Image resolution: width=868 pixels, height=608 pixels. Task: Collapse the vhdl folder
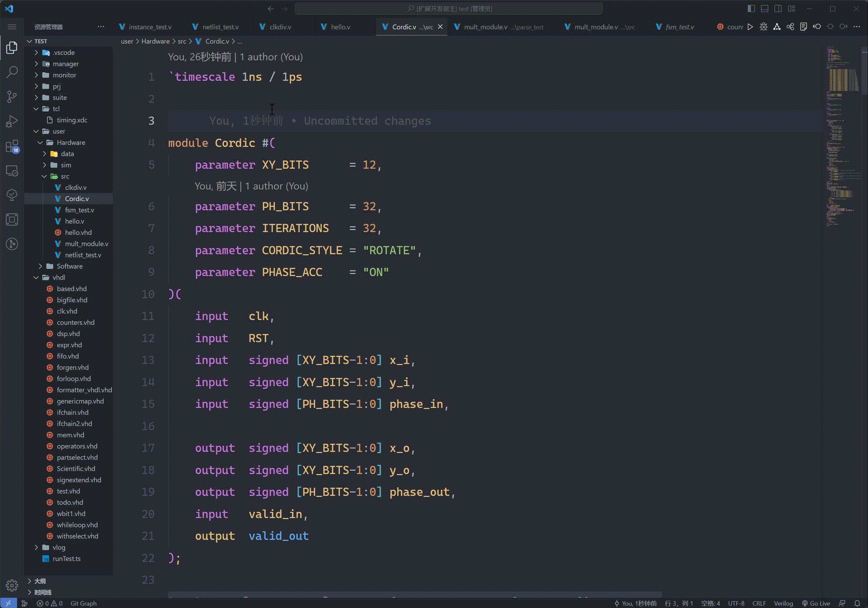69,277
